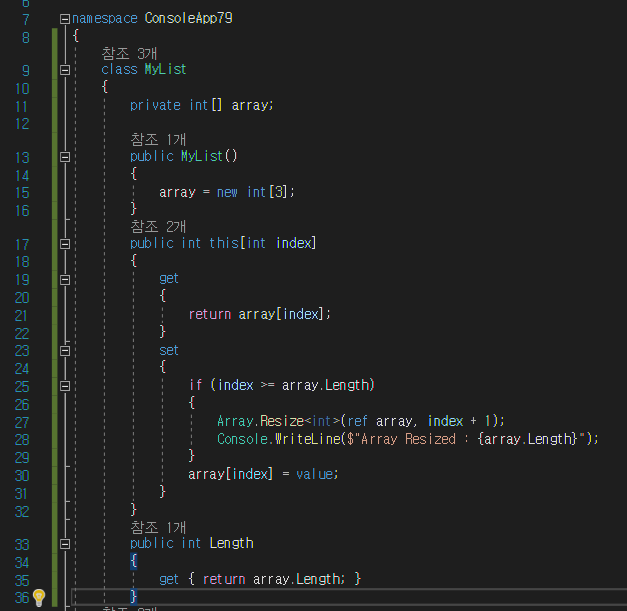Collapse the set accessor on line 23
Image resolution: width=627 pixels, height=611 pixels.
tap(65, 351)
